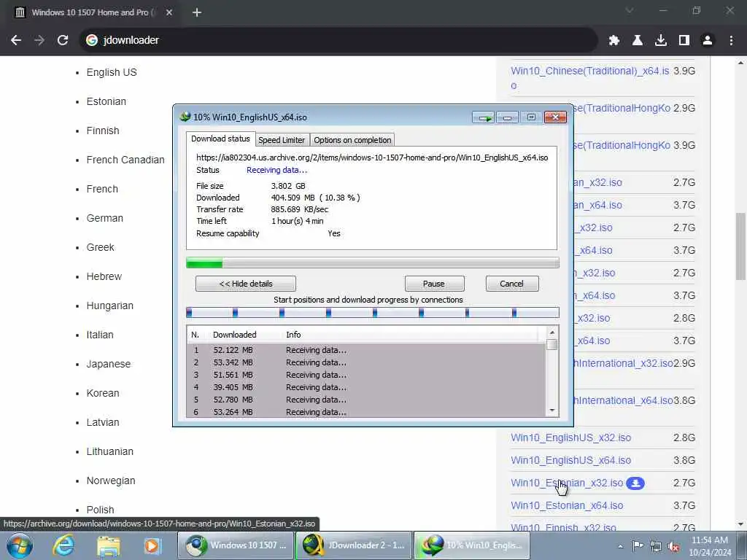Viewport: 747px width, 560px height.
Task: Open the browser three-dot menu
Action: [x=731, y=41]
